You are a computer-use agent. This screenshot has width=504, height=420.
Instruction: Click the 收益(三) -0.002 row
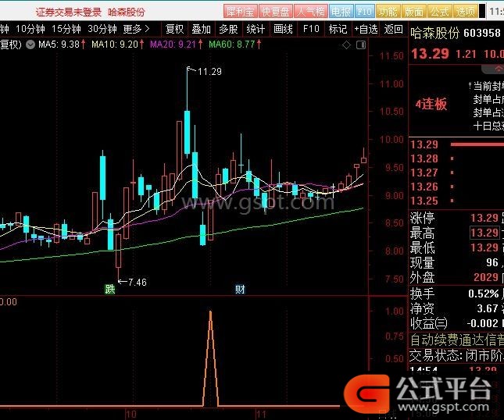pos(456,323)
